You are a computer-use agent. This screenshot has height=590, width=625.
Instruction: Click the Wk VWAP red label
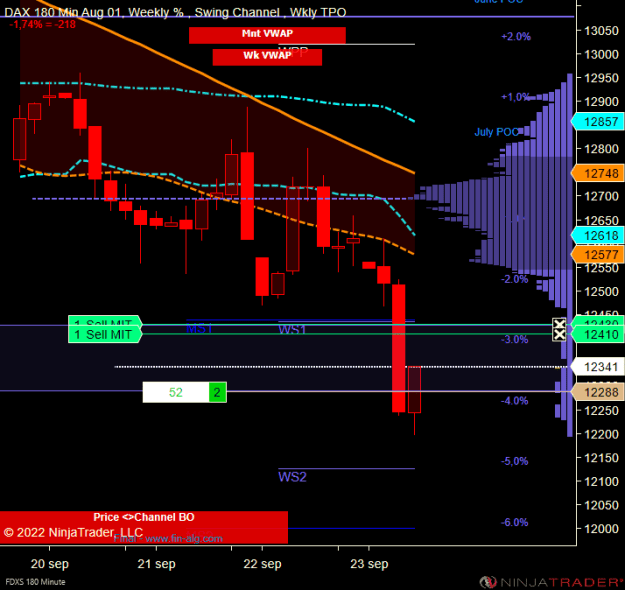267,57
